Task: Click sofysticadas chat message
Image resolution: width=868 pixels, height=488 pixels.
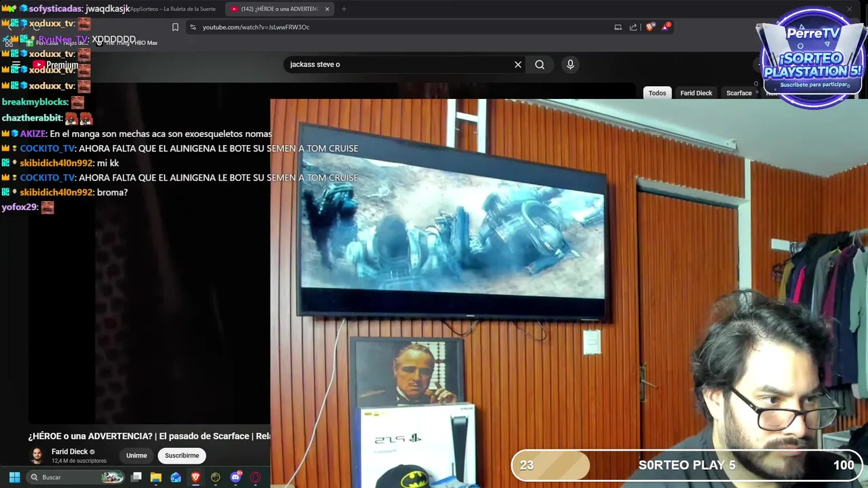Action: point(66,9)
